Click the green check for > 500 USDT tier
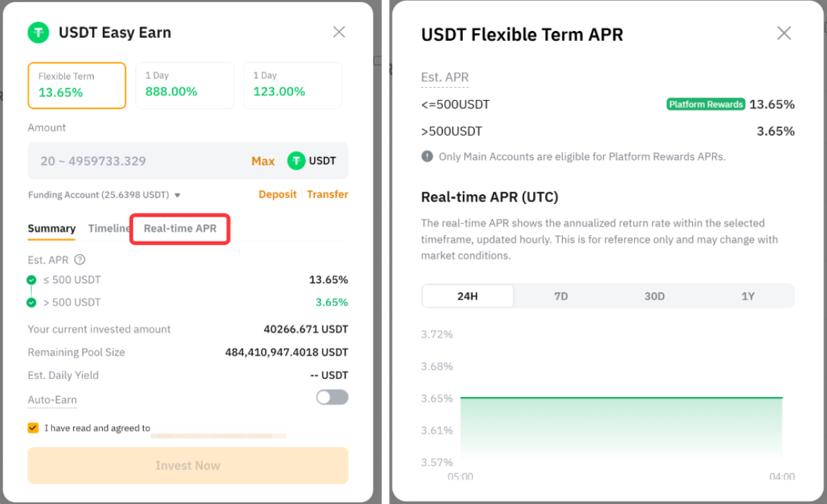Image resolution: width=827 pixels, height=504 pixels. (x=32, y=303)
